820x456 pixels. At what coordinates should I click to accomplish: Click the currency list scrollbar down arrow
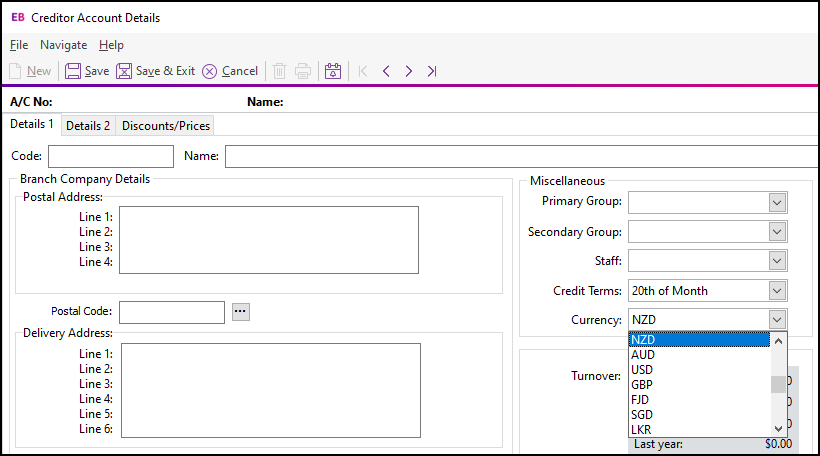[x=778, y=429]
